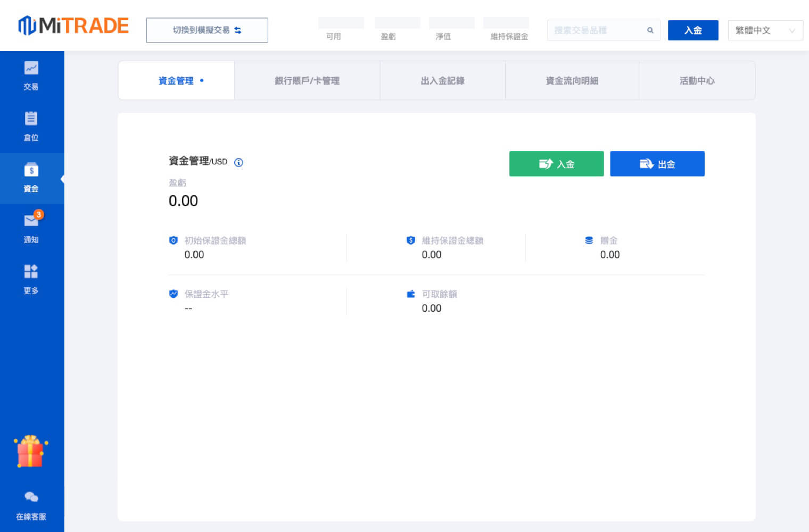Select the 資金 funds icon in sidebar
This screenshot has height=532, width=809.
coord(31,171)
